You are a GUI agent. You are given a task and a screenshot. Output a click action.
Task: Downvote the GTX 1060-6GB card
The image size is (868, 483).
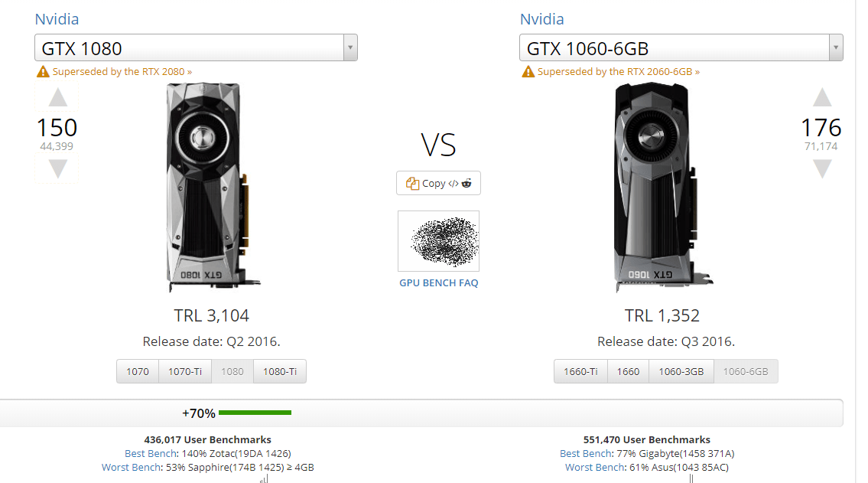coord(822,168)
